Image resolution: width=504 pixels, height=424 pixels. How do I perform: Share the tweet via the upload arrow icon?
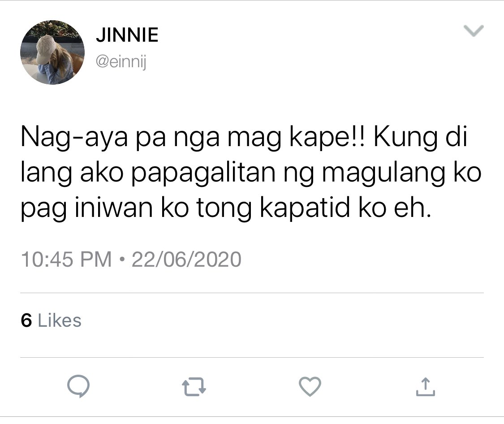pos(425,386)
